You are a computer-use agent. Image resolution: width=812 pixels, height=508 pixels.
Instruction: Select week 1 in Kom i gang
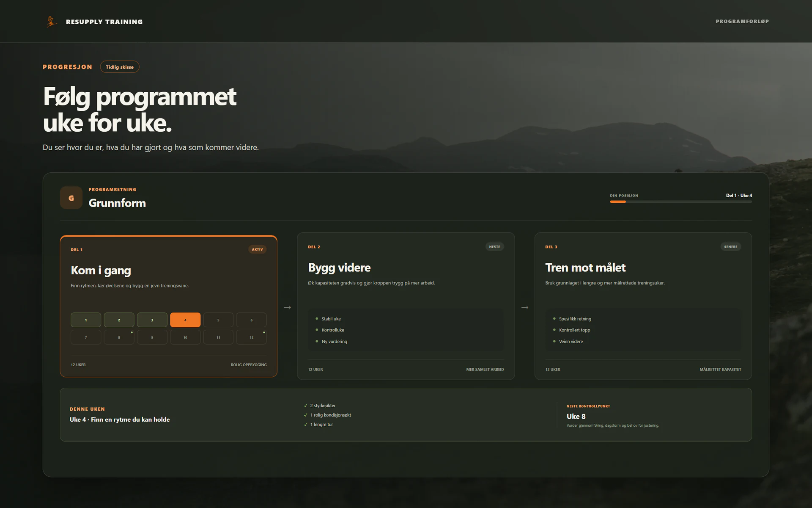(86, 320)
